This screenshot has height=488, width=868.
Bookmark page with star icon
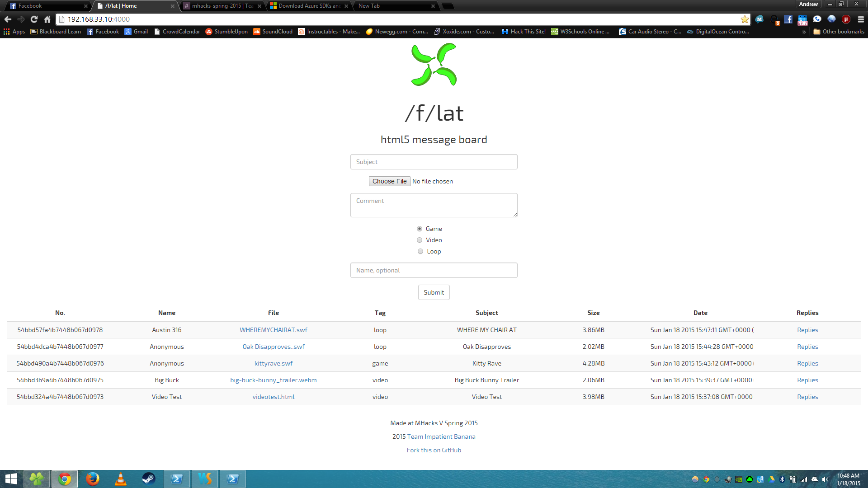click(x=744, y=19)
